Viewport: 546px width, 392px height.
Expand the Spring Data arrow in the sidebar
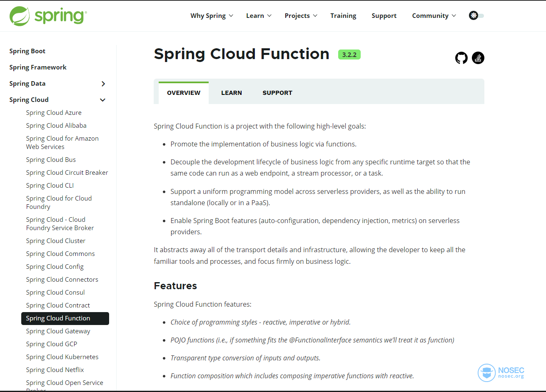[x=103, y=84]
